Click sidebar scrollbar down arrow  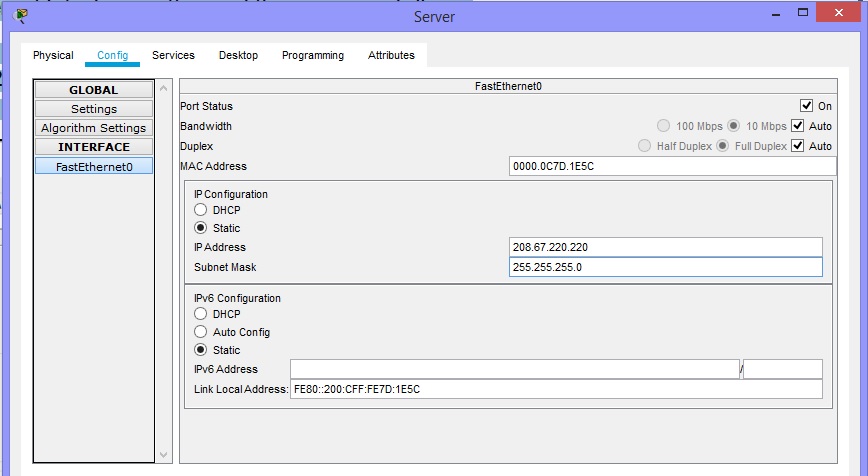pos(166,455)
